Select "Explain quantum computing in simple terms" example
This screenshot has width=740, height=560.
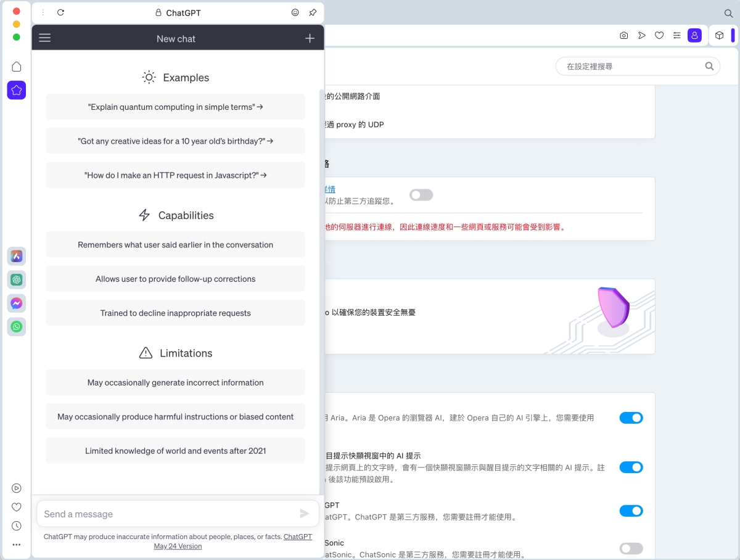tap(175, 107)
